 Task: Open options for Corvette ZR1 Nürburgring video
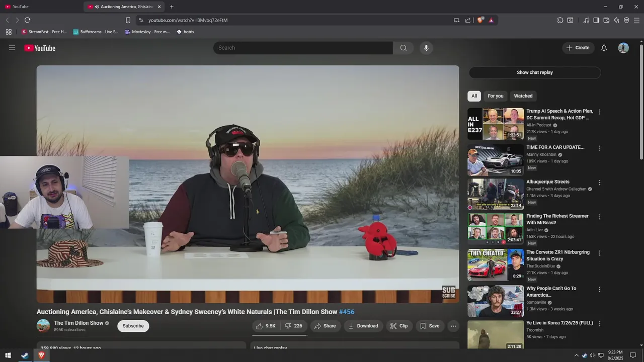coord(599,253)
